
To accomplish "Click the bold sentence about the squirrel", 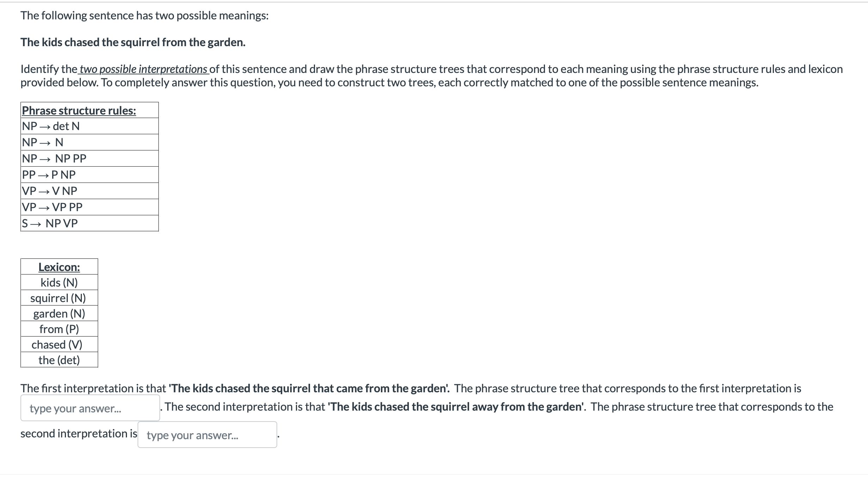I will (133, 42).
